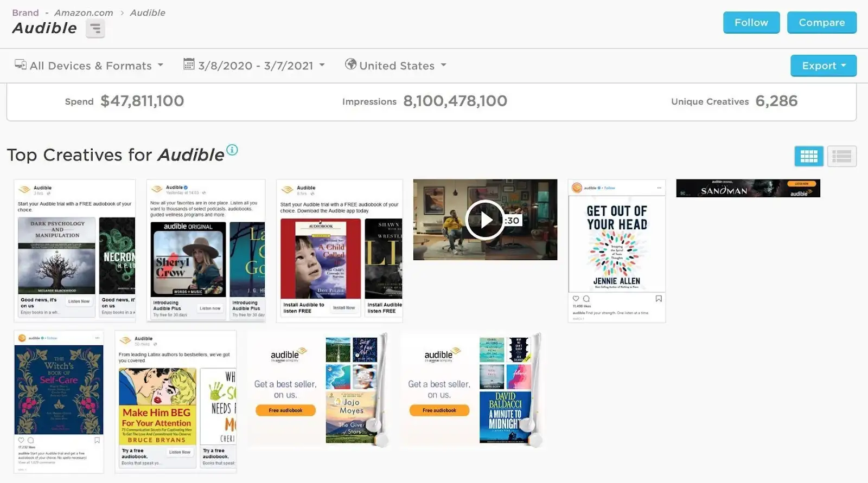The image size is (868, 483).
Task: Click Listen Now in Make Him BEG ad
Action: (x=180, y=452)
